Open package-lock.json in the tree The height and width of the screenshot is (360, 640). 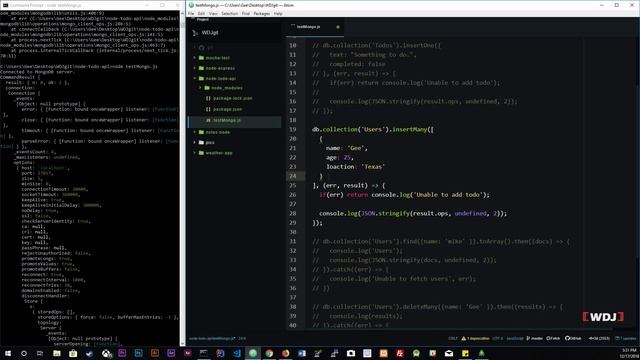pyautogui.click(x=233, y=98)
